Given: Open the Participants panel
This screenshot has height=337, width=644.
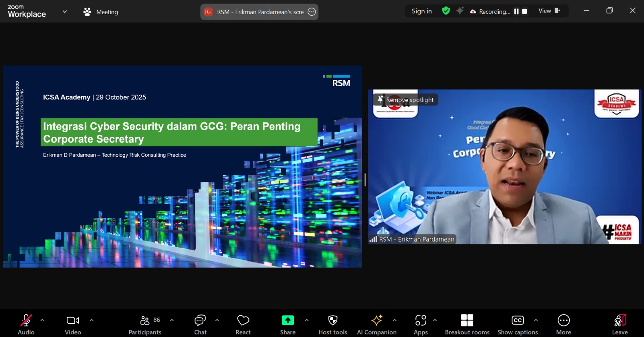Looking at the screenshot, I should (x=145, y=325).
